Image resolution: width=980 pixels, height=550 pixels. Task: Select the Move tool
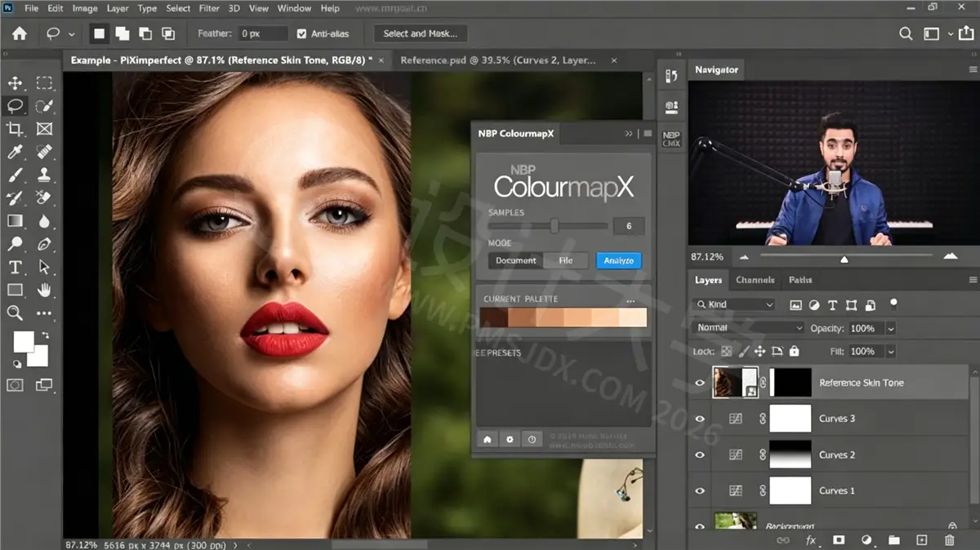(x=15, y=82)
